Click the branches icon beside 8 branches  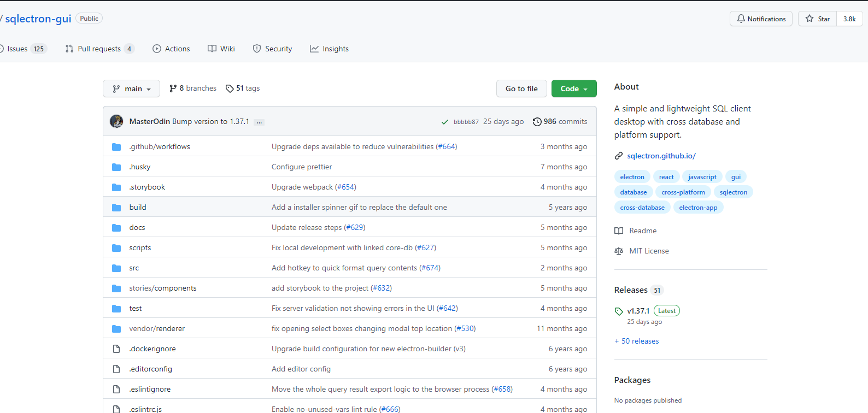point(173,88)
